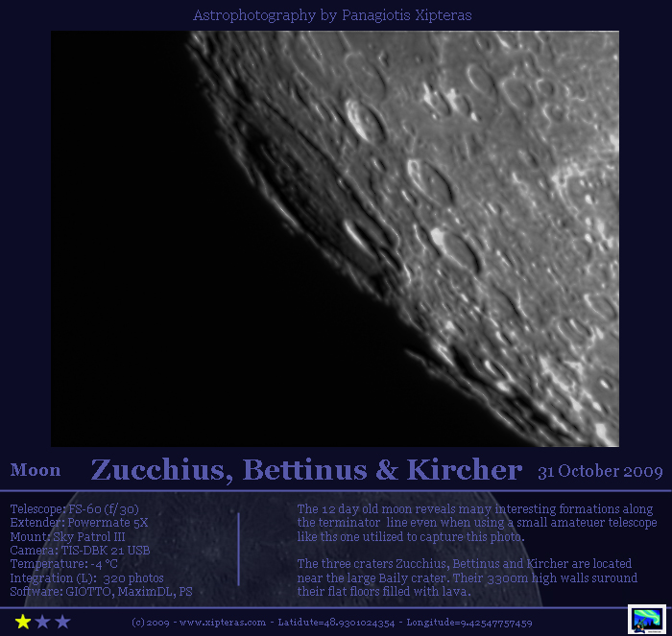Click the 'The three craters Zucchius' paragraph
672x636 pixels.
tap(468, 577)
